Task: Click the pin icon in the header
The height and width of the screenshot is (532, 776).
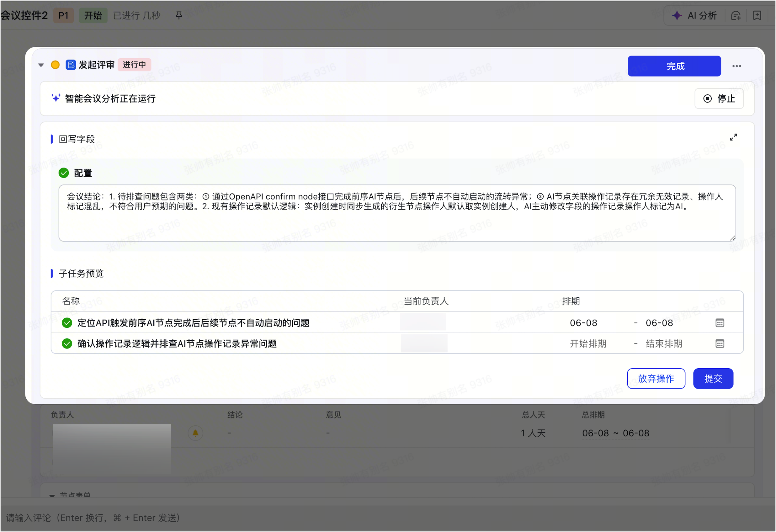Action: (x=179, y=15)
